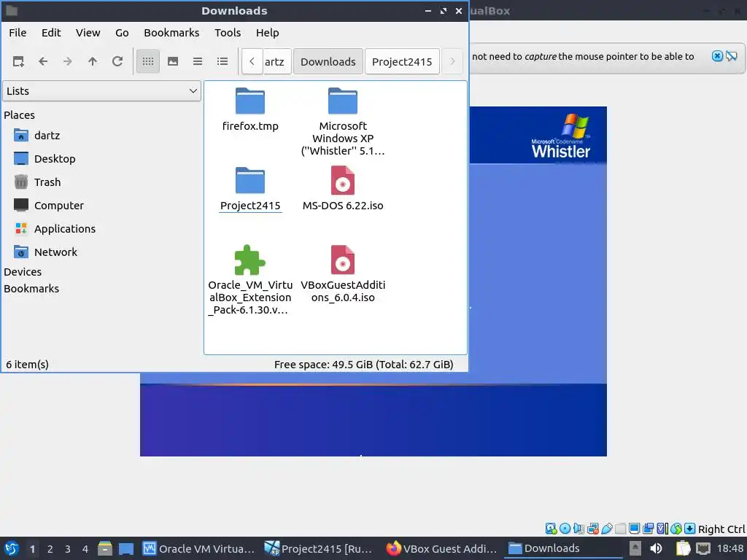Switch to Oracle VM VirtualBox taskbar window

tap(199, 548)
